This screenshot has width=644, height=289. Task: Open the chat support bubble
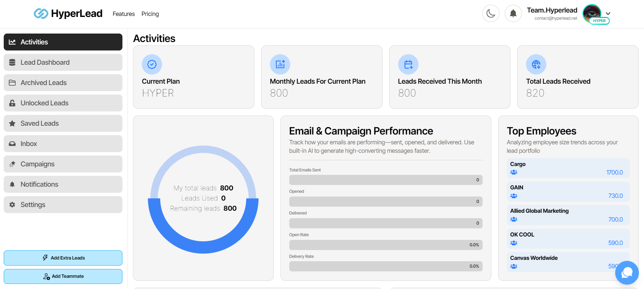[x=627, y=273]
